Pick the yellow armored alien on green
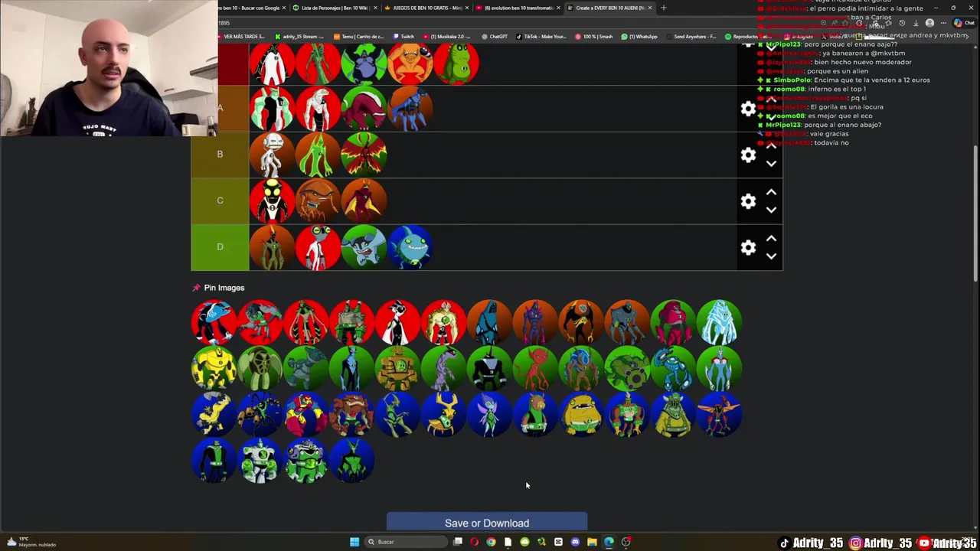Screen dimensions: 980x551 point(214,368)
